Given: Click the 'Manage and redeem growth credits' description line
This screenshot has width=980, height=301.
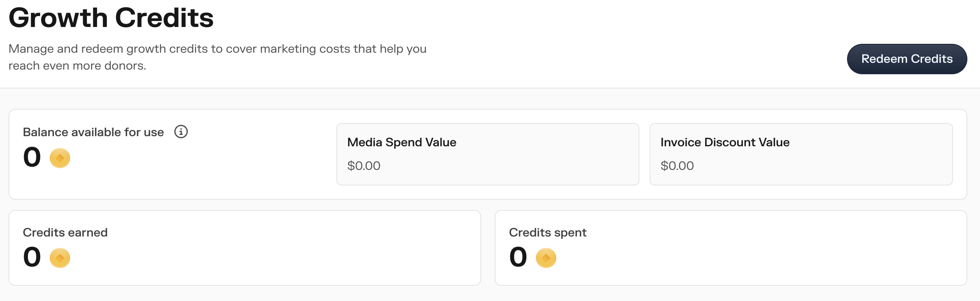Looking at the screenshot, I should pyautogui.click(x=217, y=49).
